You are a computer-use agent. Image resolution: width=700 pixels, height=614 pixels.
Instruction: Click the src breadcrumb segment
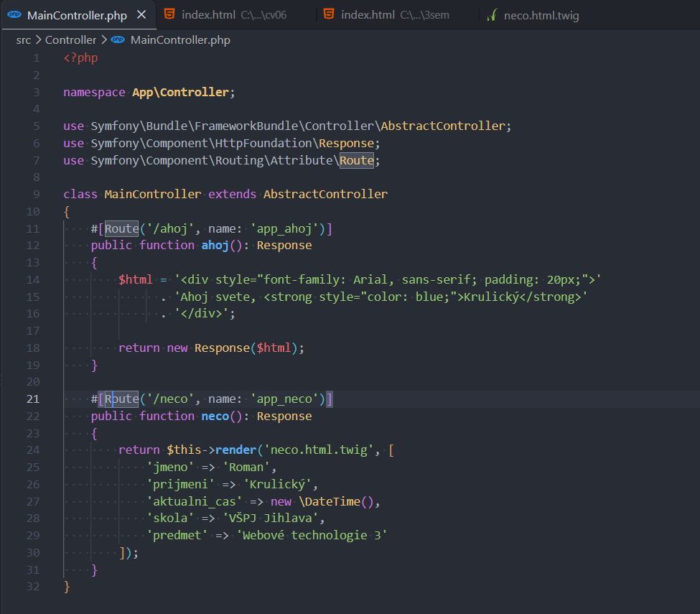pyautogui.click(x=24, y=39)
